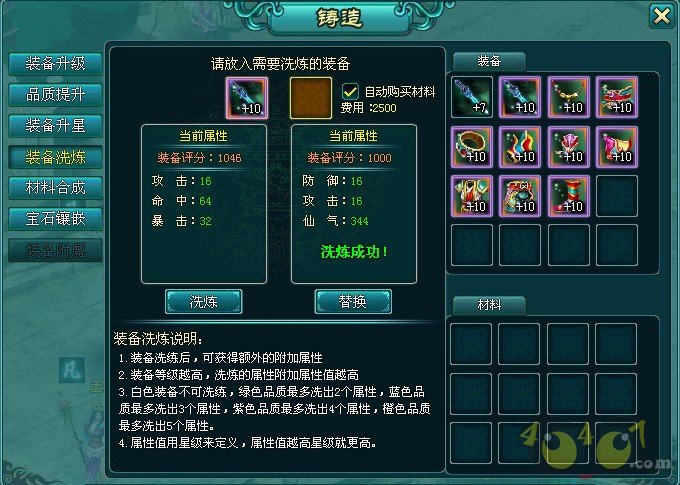Open the 宝石镶嵌 tab
The height and width of the screenshot is (485, 680).
click(56, 219)
